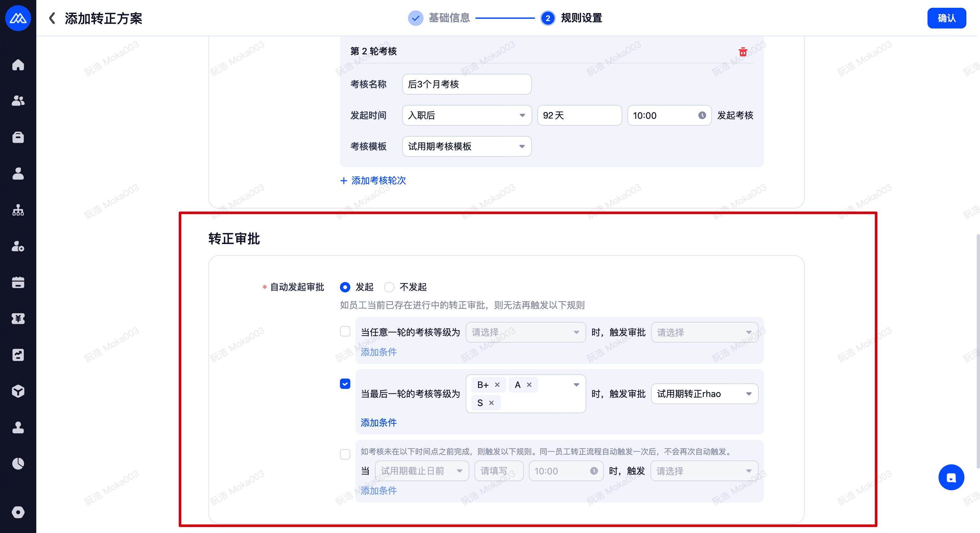The width and height of the screenshot is (980, 533).
Task: Open the organization chart icon in sidebar
Action: [18, 210]
